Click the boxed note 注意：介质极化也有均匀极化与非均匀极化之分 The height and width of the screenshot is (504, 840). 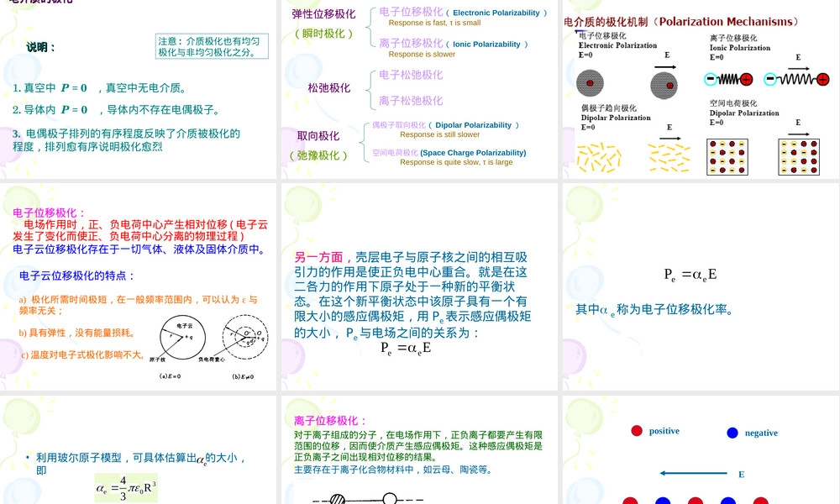coord(212,46)
